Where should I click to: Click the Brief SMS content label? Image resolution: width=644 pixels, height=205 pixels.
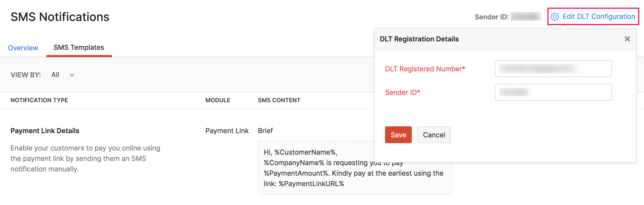tap(265, 131)
